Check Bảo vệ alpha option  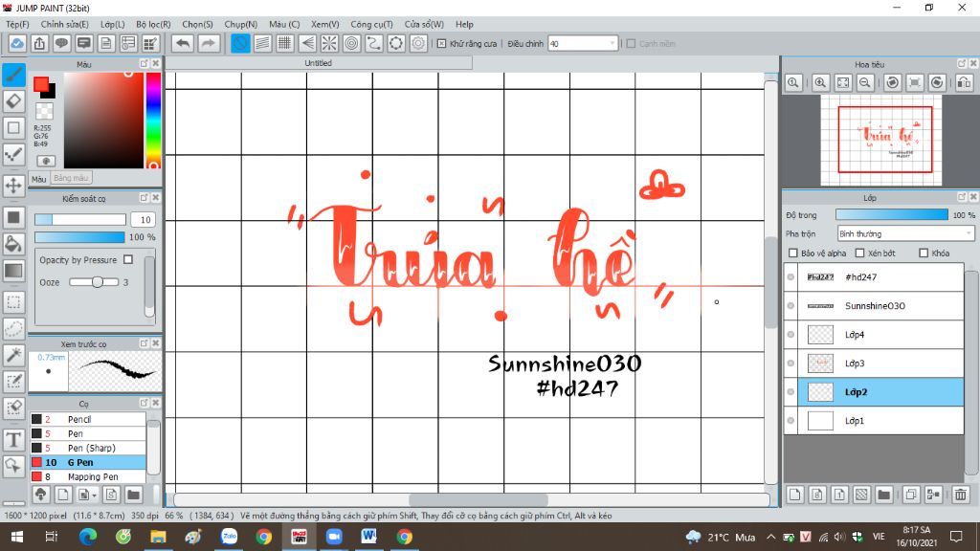click(793, 253)
